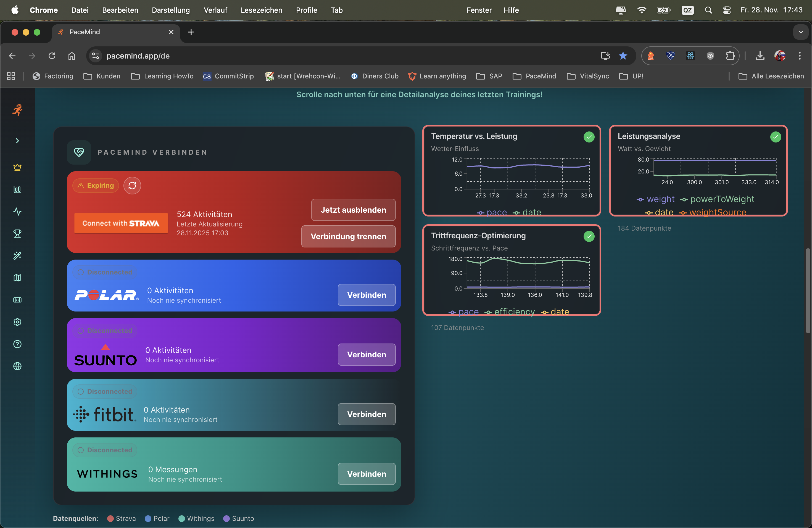This screenshot has width=812, height=528.
Task: Select the heart-rate pulse sidebar icon
Action: pyautogui.click(x=17, y=212)
